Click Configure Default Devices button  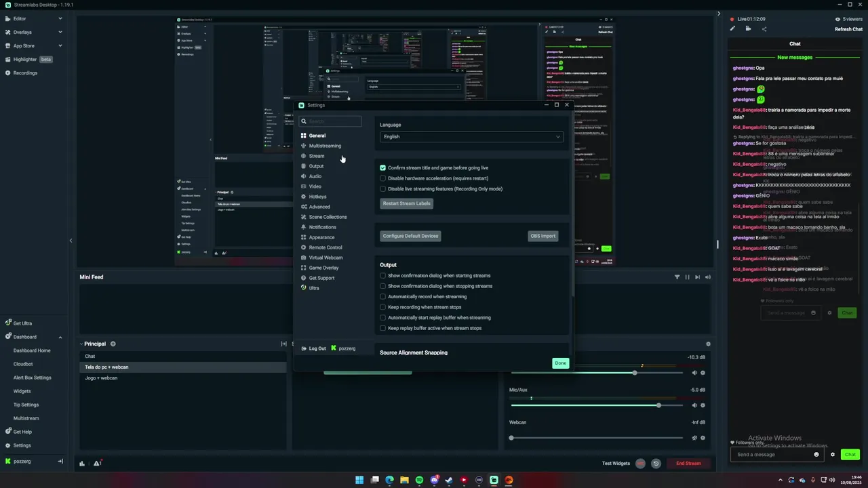point(410,236)
